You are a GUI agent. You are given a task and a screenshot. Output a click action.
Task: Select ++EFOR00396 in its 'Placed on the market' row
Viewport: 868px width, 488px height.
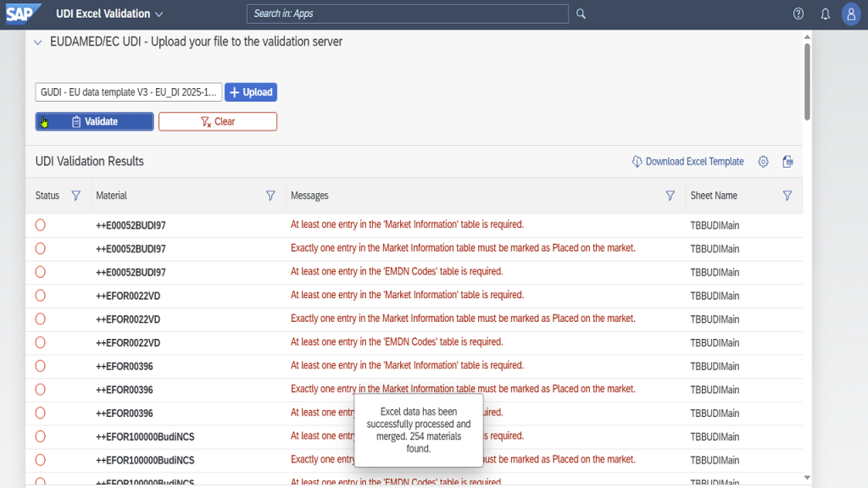pyautogui.click(x=124, y=390)
